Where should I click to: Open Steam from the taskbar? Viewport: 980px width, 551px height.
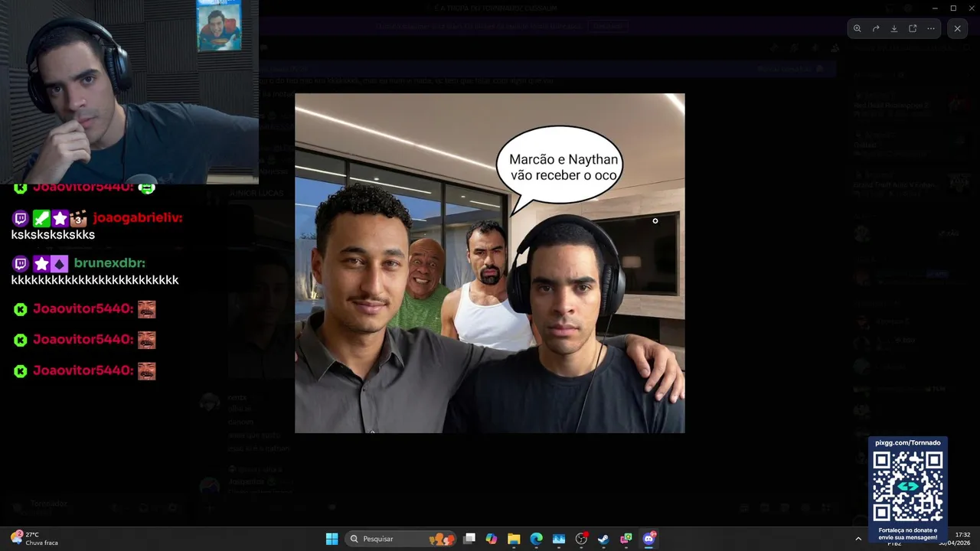pyautogui.click(x=603, y=539)
